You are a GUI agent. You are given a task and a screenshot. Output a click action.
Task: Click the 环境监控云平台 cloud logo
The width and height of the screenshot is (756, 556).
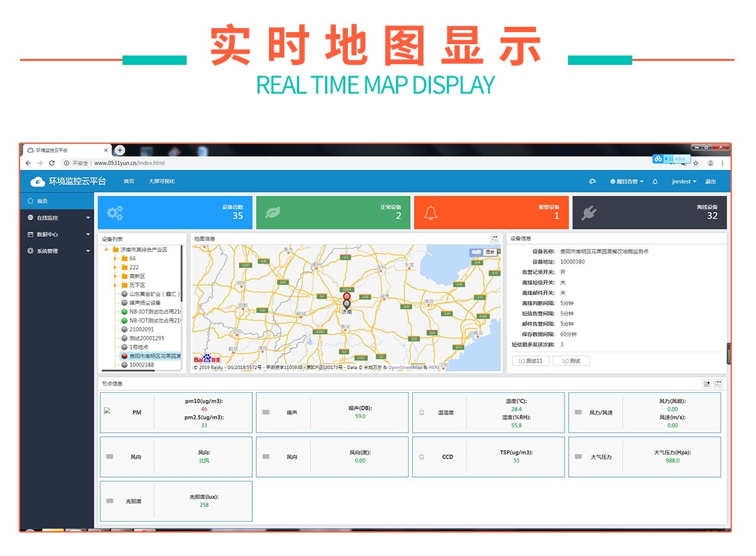tap(37, 181)
